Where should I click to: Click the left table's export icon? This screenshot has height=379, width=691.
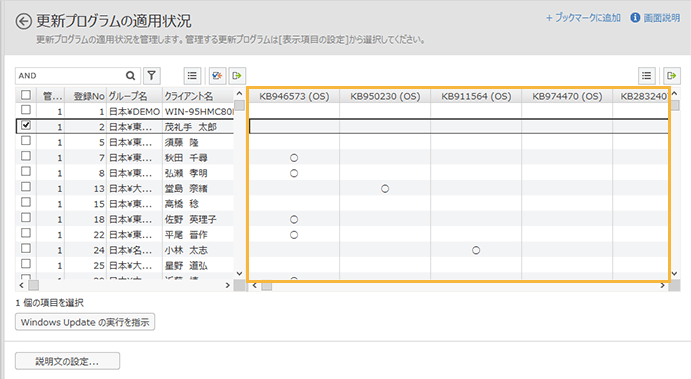[x=237, y=76]
